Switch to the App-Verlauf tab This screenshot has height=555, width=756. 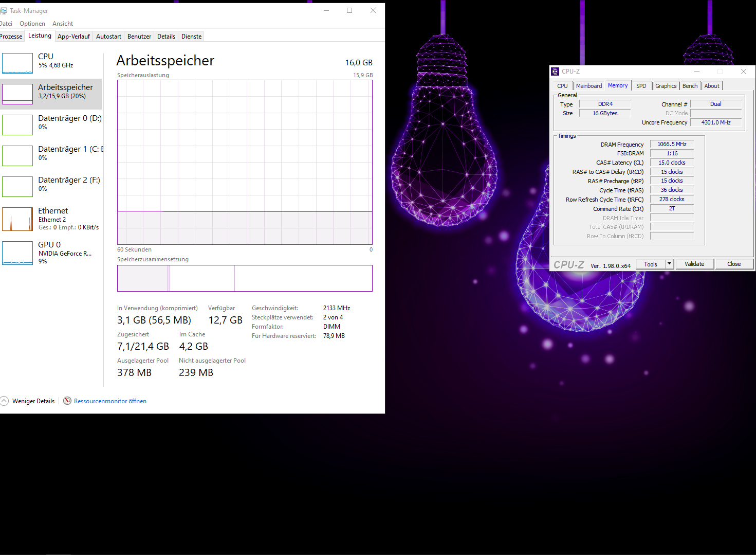pos(73,37)
